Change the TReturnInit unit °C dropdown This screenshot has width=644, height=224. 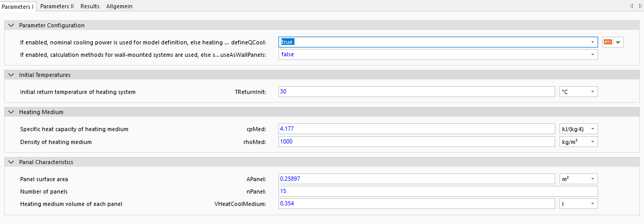579,92
